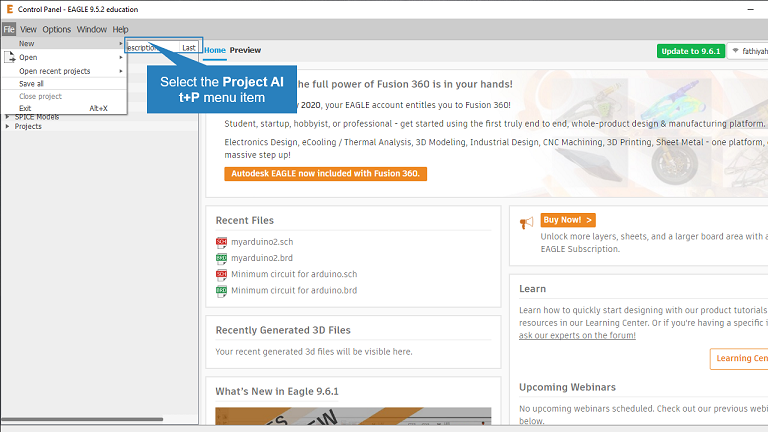The width and height of the screenshot is (768, 432).
Task: Open the Options menu
Action: coord(56,29)
